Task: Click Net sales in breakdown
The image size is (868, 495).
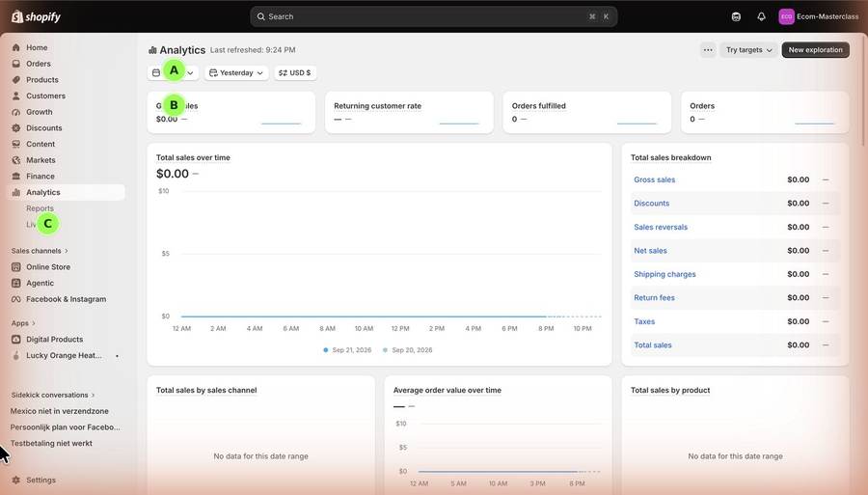Action: pos(650,251)
